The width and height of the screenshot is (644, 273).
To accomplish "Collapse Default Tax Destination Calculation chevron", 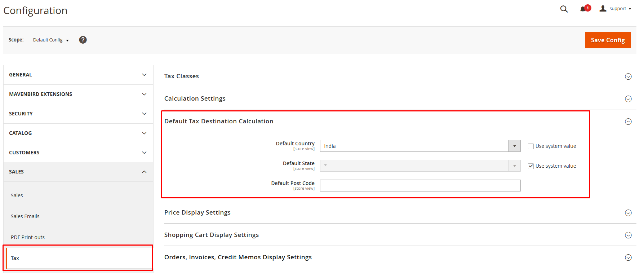I will click(628, 122).
